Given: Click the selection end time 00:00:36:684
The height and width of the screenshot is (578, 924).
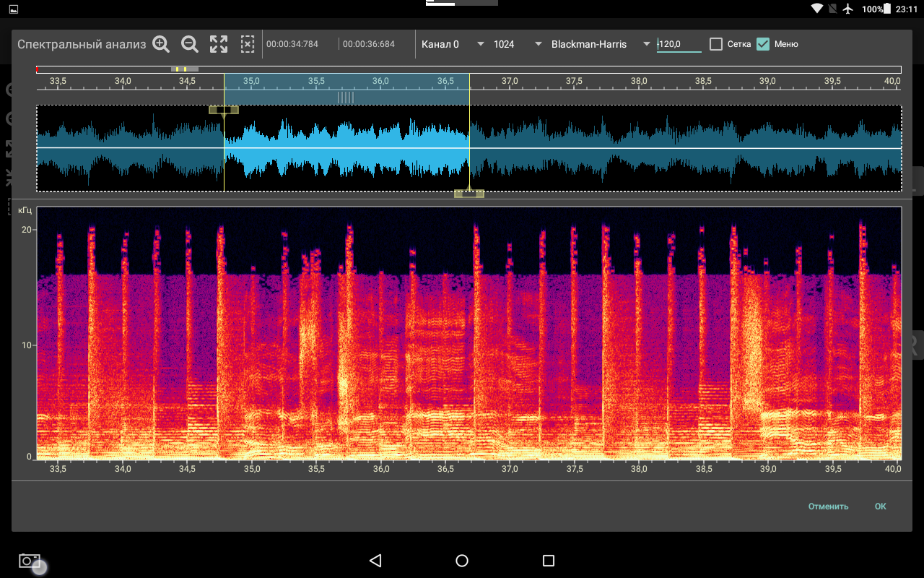Looking at the screenshot, I should pos(369,44).
